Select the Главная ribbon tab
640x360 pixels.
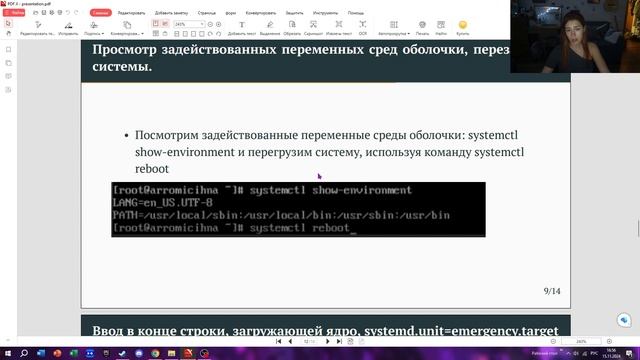pos(100,13)
